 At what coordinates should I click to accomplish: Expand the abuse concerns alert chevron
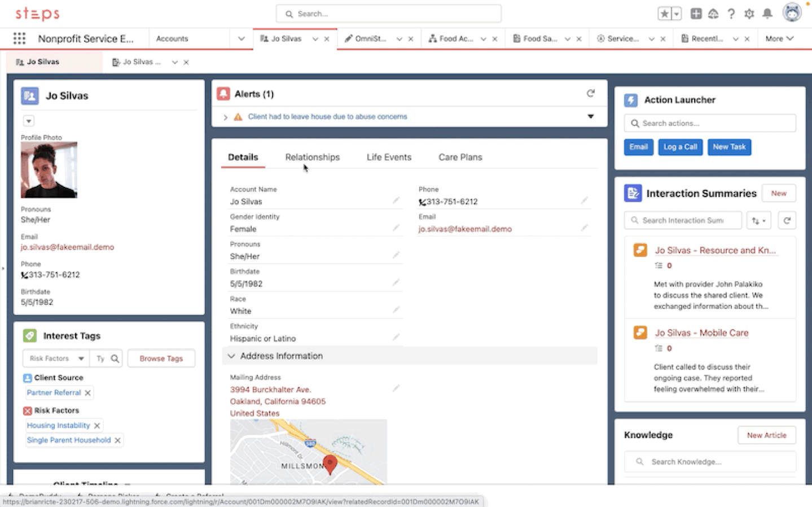tap(225, 117)
